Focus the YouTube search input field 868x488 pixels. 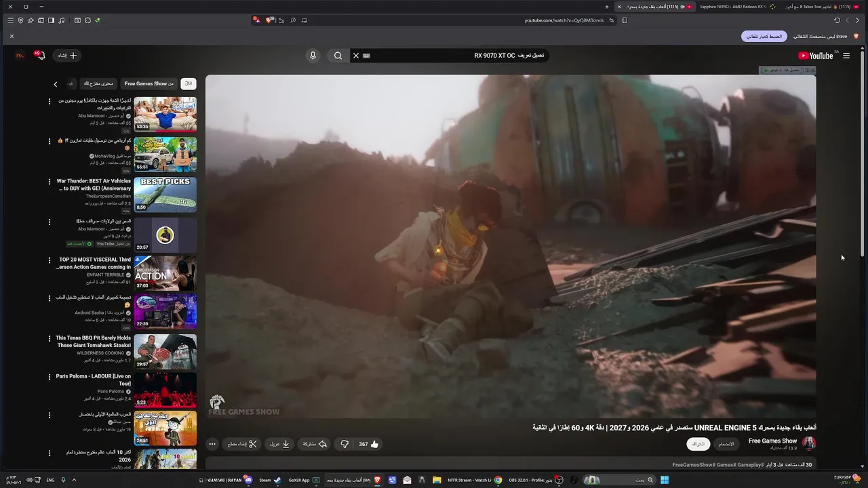pos(454,56)
